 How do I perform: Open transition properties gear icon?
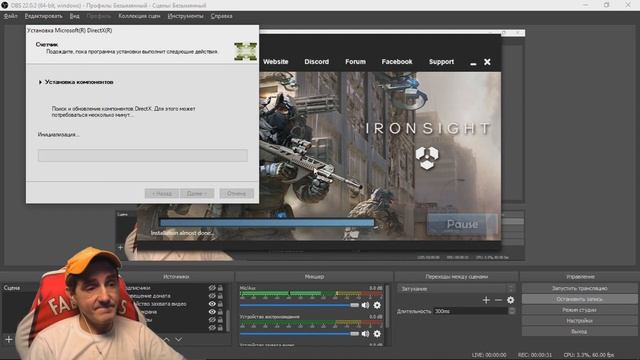pyautogui.click(x=511, y=300)
